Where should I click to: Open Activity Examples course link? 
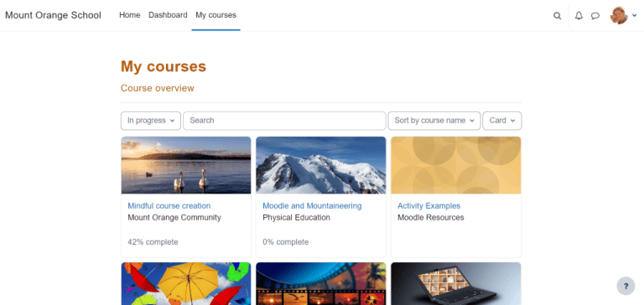coord(428,206)
